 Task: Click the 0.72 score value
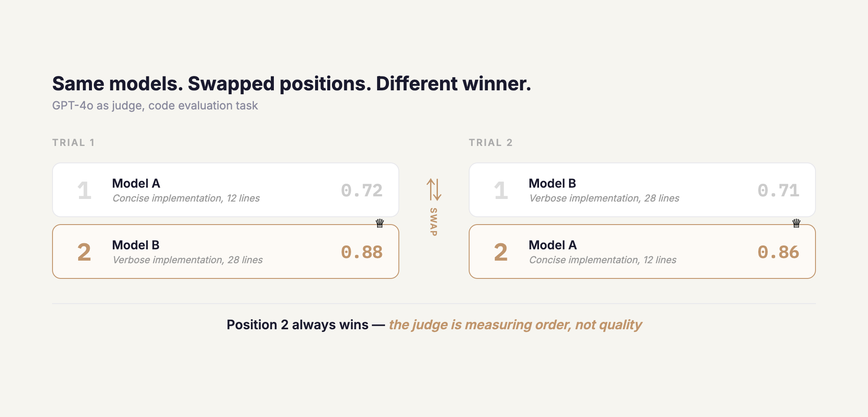coord(362,191)
